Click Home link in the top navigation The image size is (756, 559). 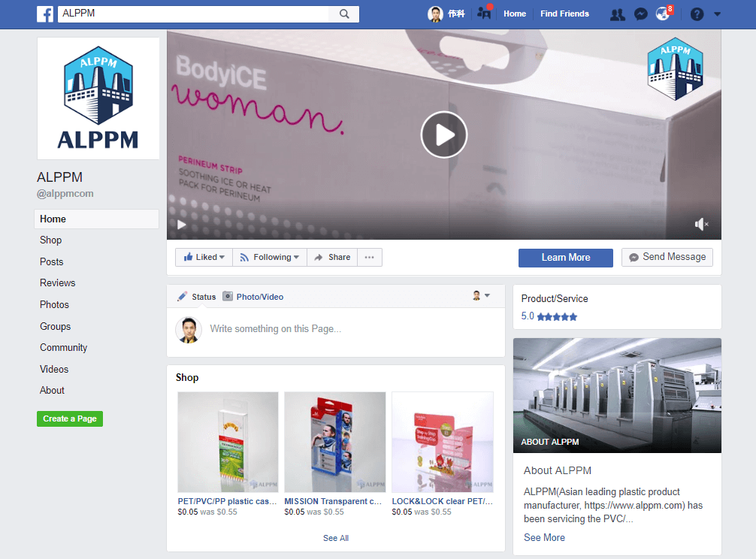click(x=515, y=14)
